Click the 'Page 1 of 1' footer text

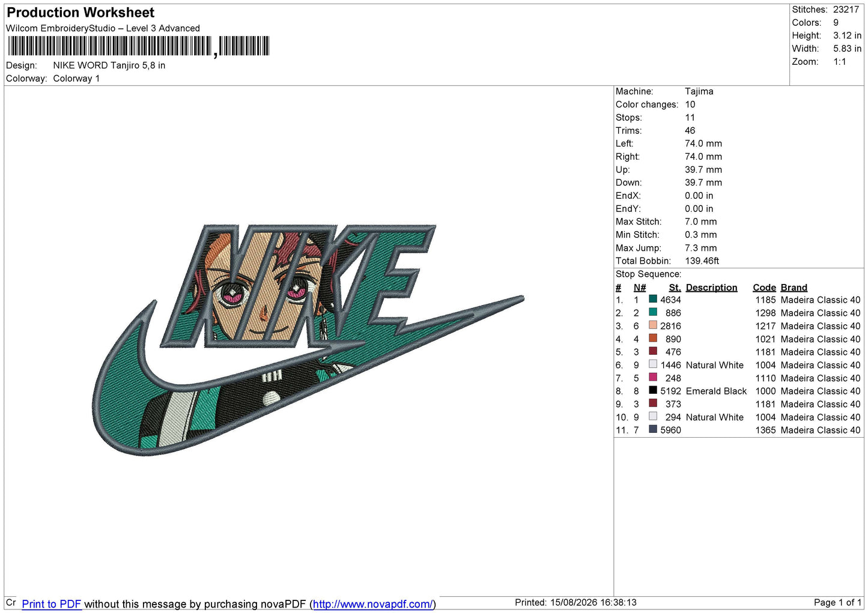point(838,602)
